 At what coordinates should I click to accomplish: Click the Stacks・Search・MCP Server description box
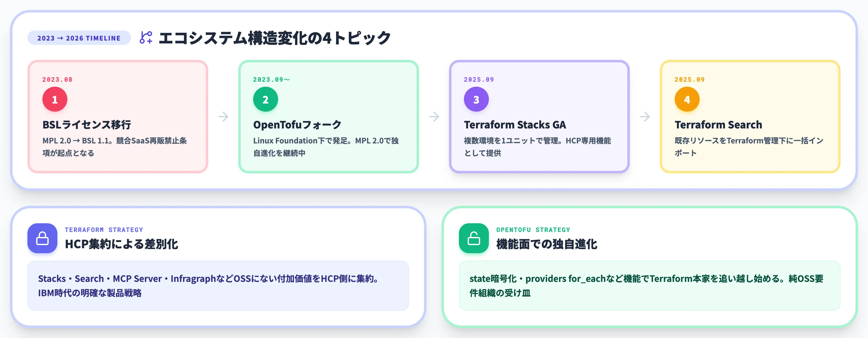(x=218, y=285)
